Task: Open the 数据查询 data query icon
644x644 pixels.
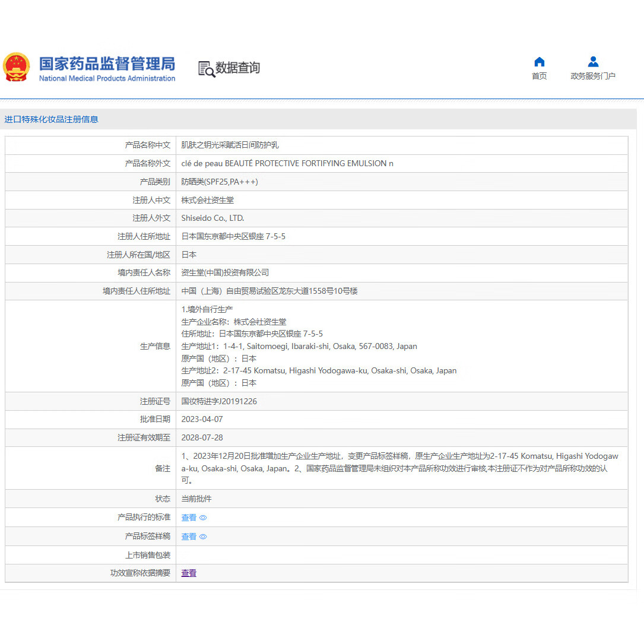Action: pos(205,69)
